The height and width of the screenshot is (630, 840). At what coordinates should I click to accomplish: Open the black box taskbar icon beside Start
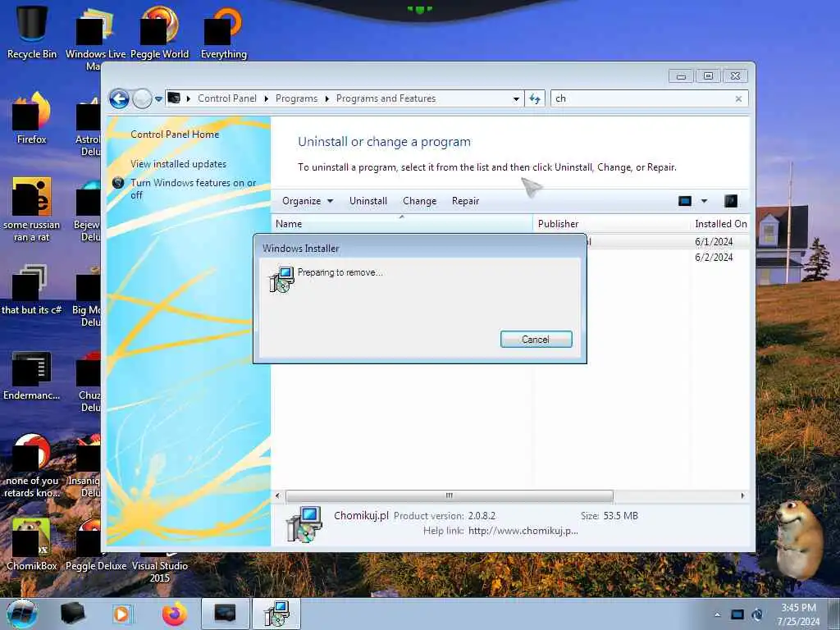click(x=72, y=614)
